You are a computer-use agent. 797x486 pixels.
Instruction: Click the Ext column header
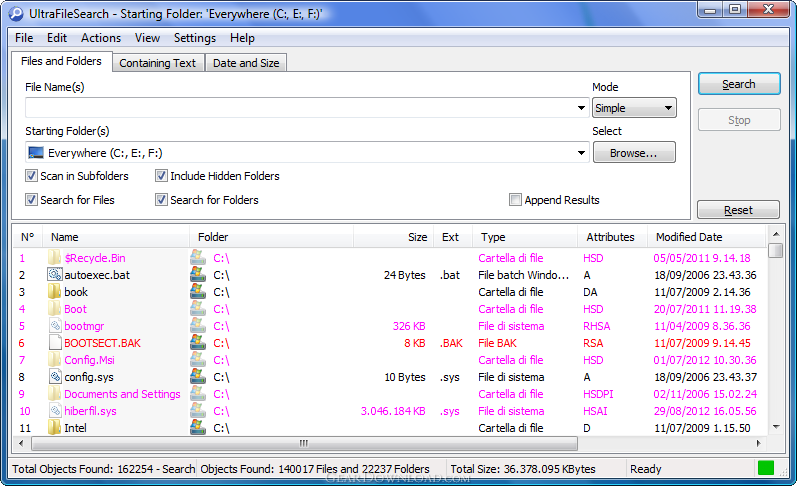click(453, 237)
